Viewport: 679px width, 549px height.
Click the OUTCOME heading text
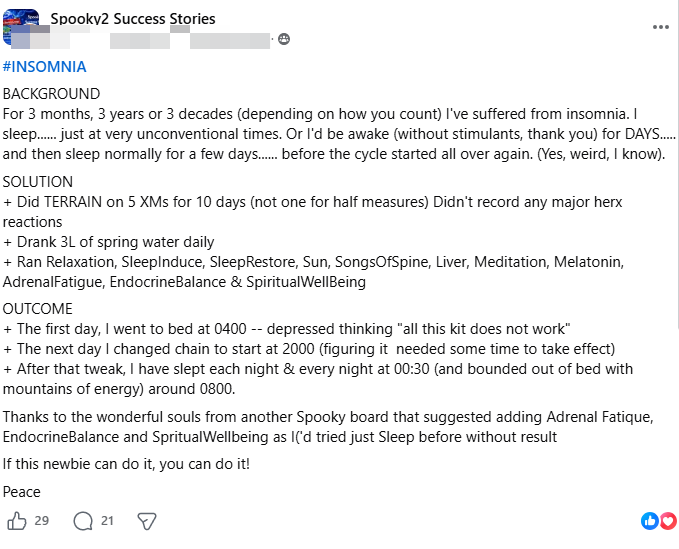click(38, 309)
